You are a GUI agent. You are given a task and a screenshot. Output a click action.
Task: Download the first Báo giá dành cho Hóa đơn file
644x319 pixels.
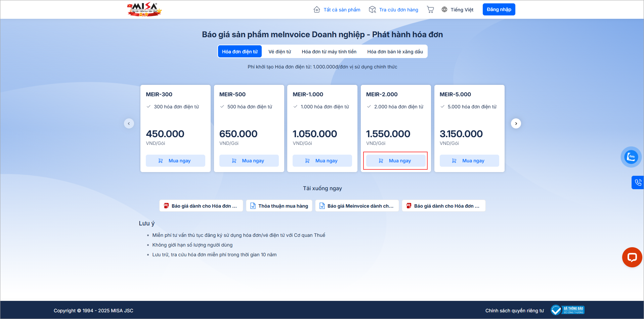coord(201,206)
